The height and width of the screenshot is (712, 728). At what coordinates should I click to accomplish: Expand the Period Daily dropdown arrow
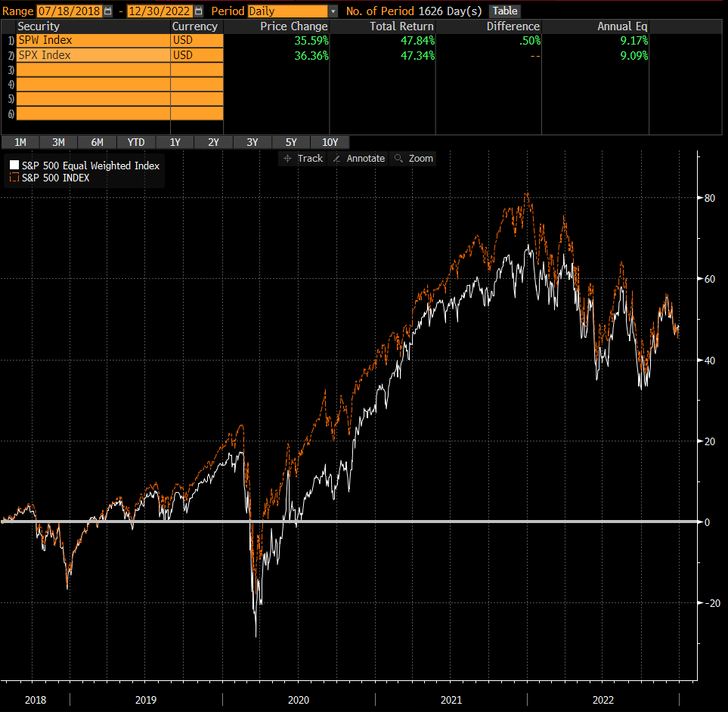(333, 11)
